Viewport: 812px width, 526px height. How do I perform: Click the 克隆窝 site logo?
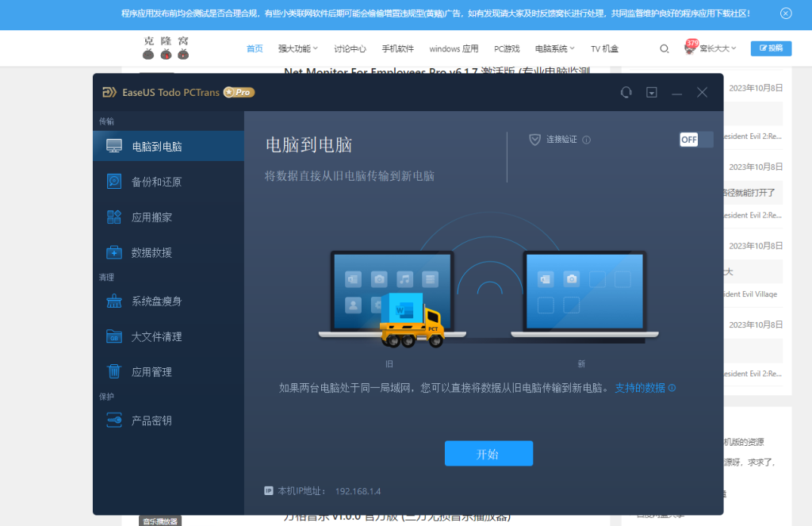click(x=166, y=48)
